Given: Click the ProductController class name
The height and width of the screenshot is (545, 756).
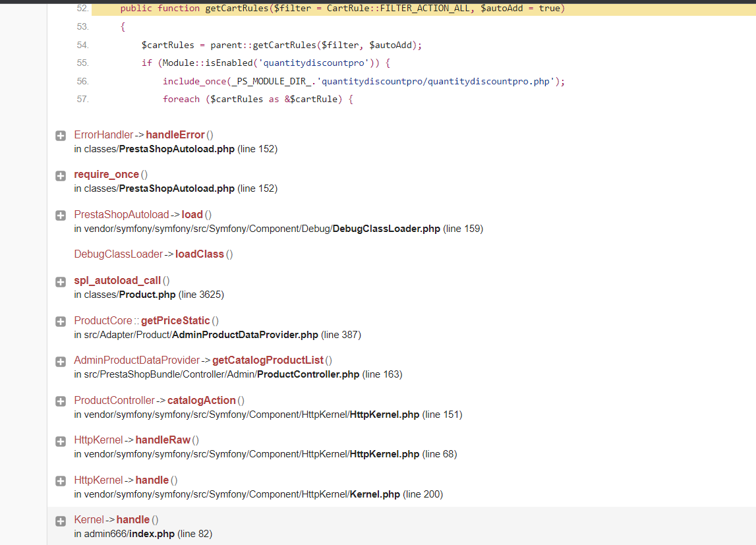Looking at the screenshot, I should (114, 401).
